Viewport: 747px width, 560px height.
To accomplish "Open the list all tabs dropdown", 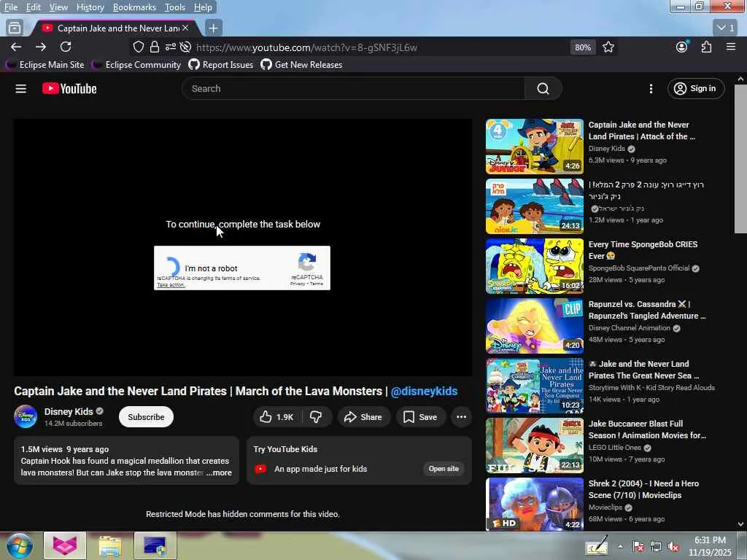I will click(x=726, y=28).
